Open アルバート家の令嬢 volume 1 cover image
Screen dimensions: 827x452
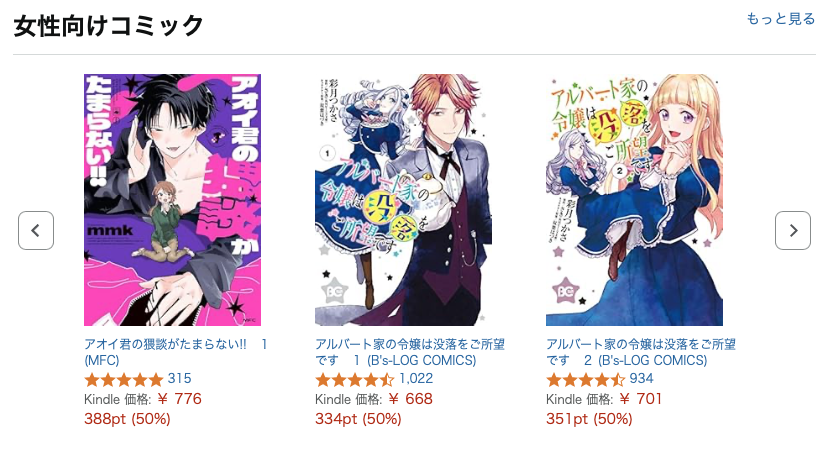(x=403, y=200)
